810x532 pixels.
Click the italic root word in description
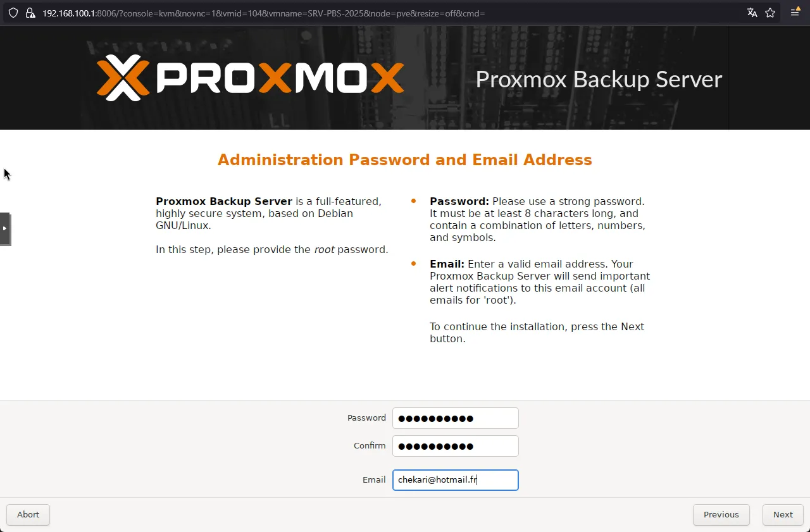pos(324,249)
